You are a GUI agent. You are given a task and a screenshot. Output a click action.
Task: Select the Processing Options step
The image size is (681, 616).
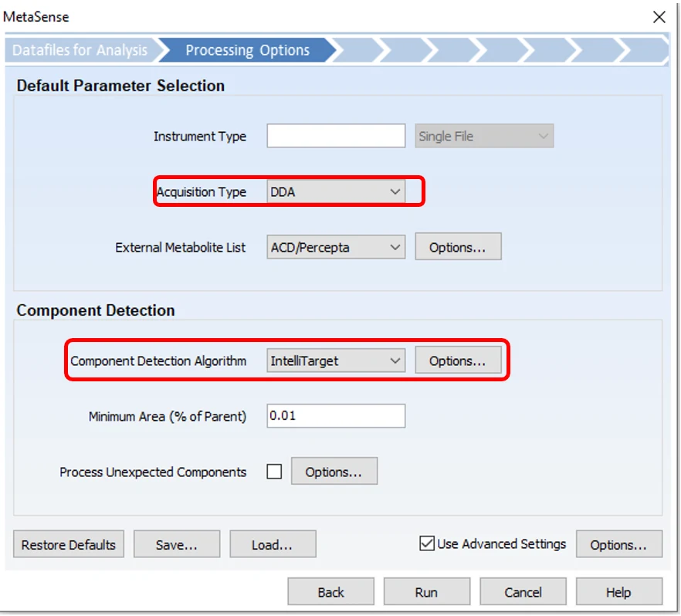[x=248, y=50]
